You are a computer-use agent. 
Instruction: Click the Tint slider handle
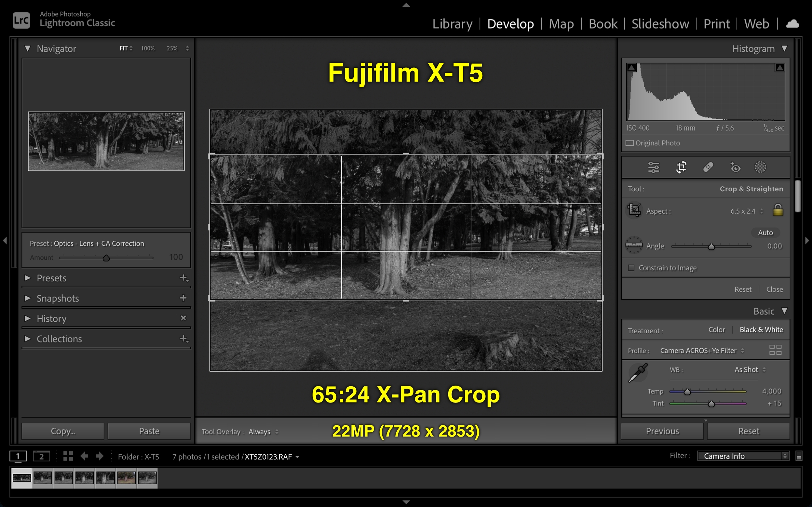pos(711,404)
